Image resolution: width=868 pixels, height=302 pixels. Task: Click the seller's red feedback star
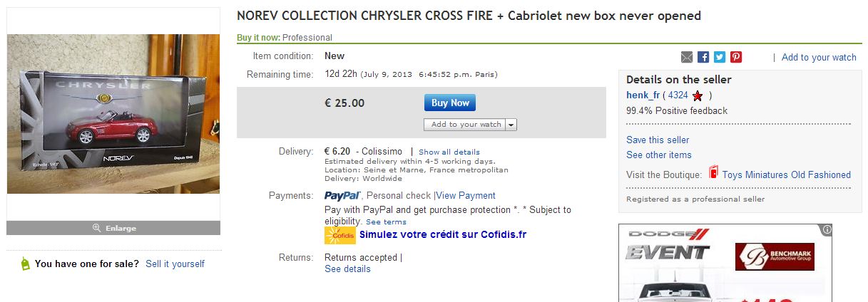(x=698, y=95)
